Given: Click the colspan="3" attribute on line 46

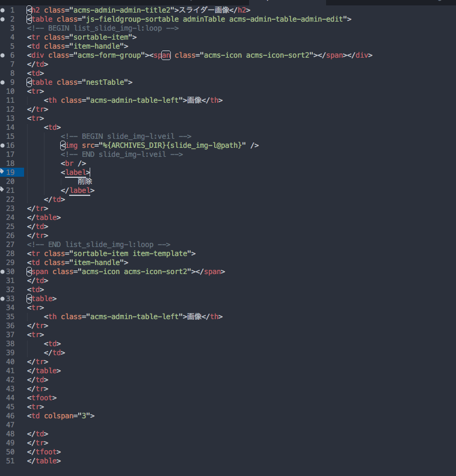Looking at the screenshot, I should 67,416.
